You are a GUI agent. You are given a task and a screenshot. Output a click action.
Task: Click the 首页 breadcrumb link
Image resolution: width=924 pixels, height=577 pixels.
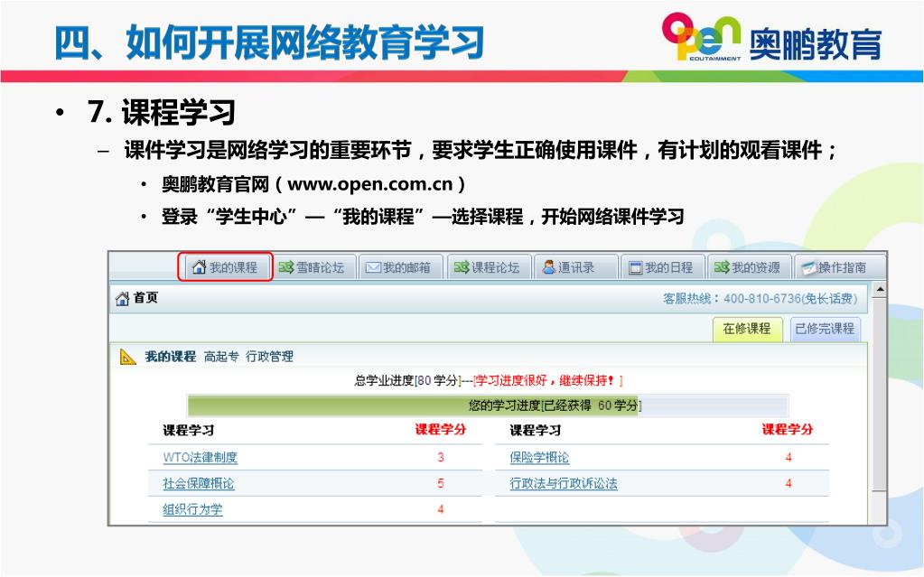tap(145, 298)
